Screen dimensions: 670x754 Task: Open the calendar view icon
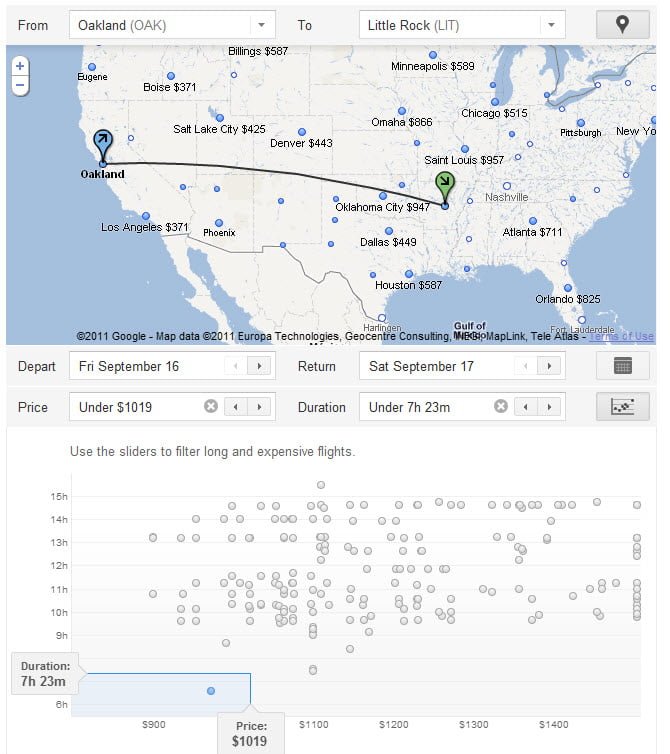coord(622,366)
